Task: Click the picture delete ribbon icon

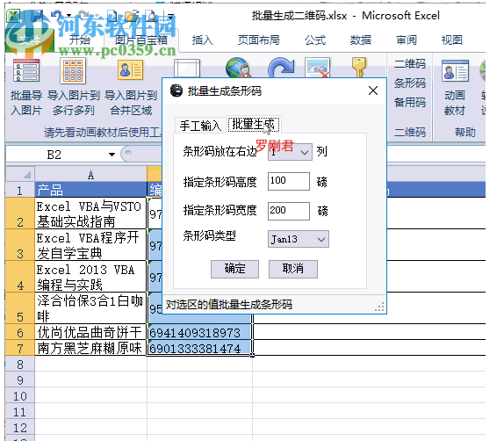Action: click(318, 68)
